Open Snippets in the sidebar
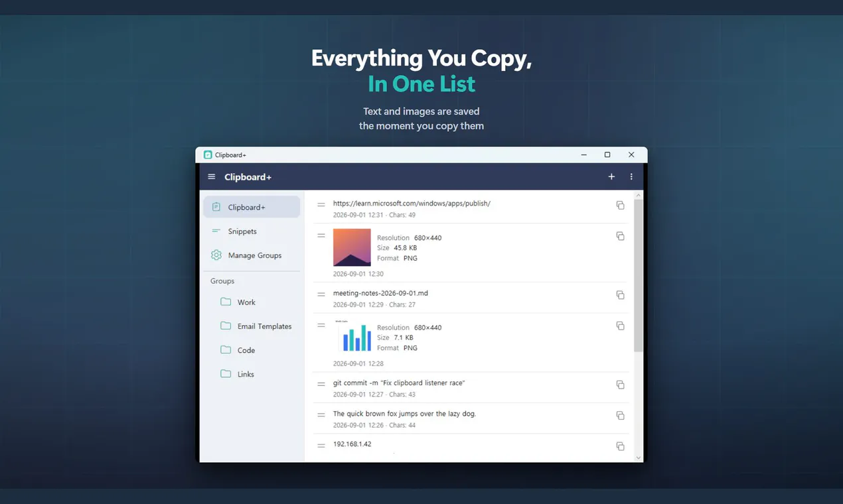The width and height of the screenshot is (843, 504). tap(252, 231)
